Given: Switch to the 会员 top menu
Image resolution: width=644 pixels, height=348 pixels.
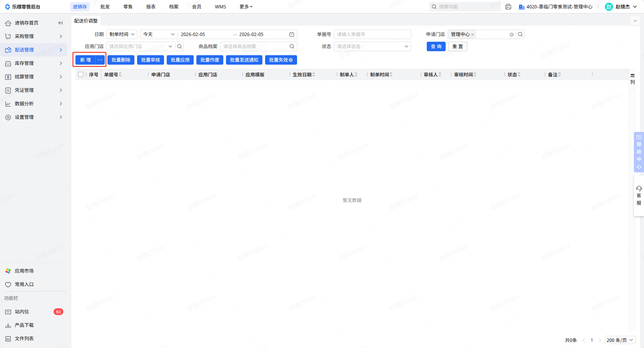Looking at the screenshot, I should [197, 7].
